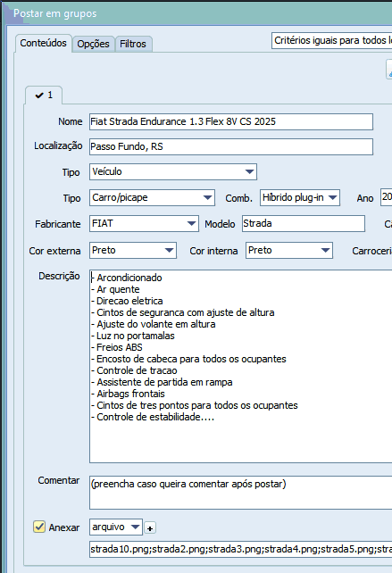This screenshot has height=573, width=392.
Task: Click the '- Airbags frontais' description line
Action: (128, 394)
